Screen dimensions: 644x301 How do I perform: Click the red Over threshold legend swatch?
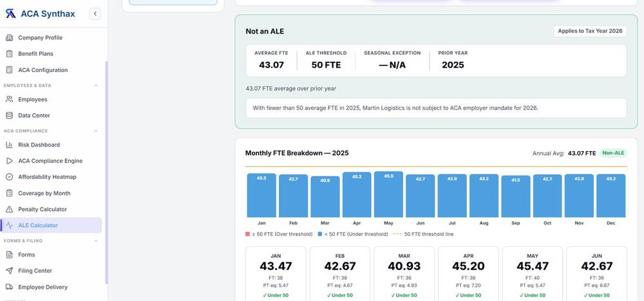click(x=247, y=234)
